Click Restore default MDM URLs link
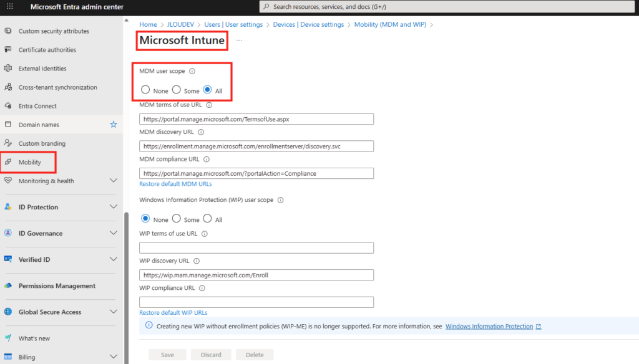This screenshot has height=364, width=639. click(175, 184)
